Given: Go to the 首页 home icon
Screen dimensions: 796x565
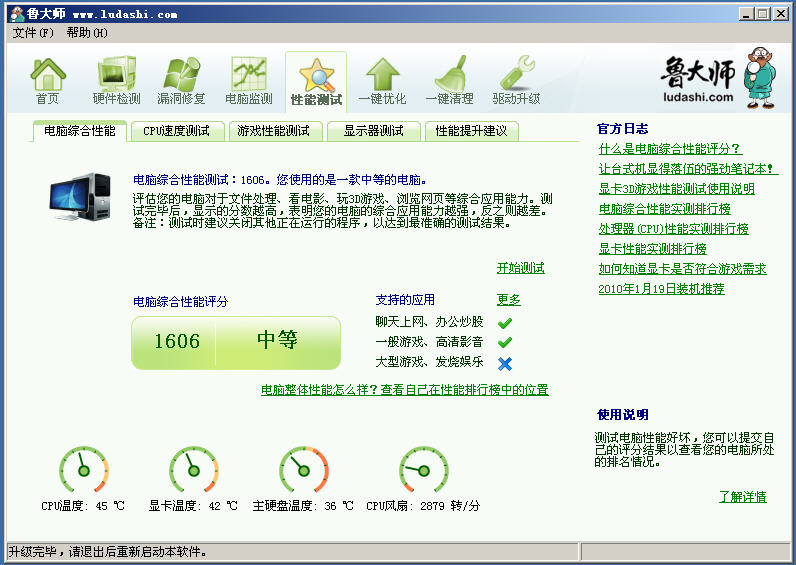Looking at the screenshot, I should click(x=48, y=81).
